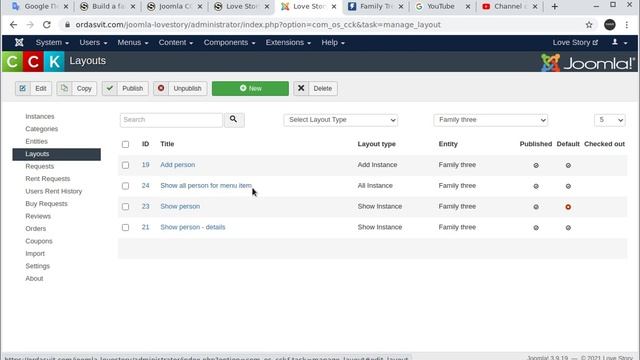Go to Rent Requests in sidebar
640x360 pixels.
(x=48, y=179)
